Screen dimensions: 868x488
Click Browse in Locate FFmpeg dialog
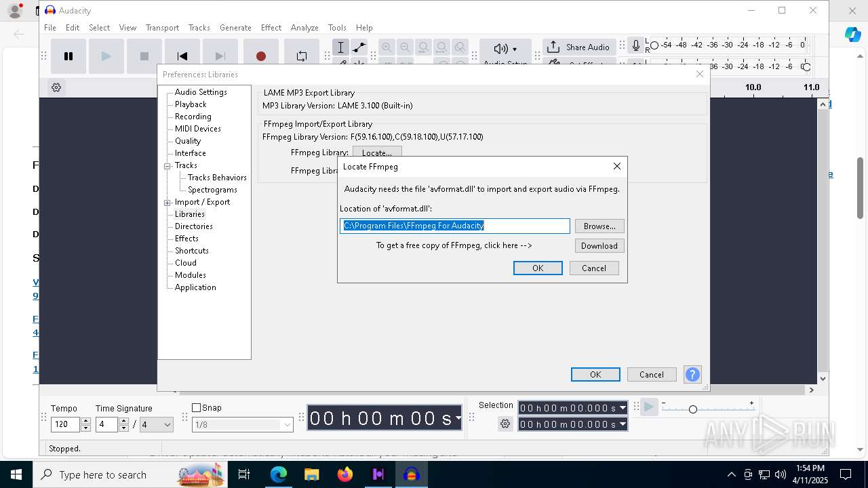pos(599,226)
